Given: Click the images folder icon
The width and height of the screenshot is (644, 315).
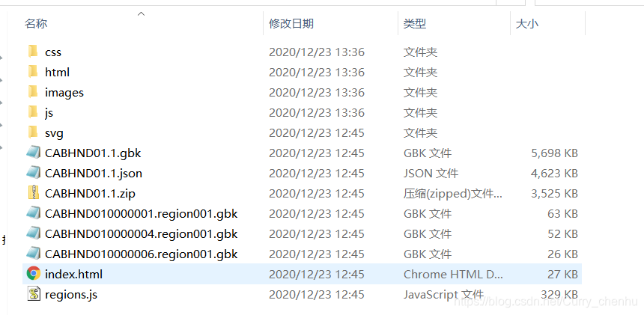Looking at the screenshot, I should (33, 92).
